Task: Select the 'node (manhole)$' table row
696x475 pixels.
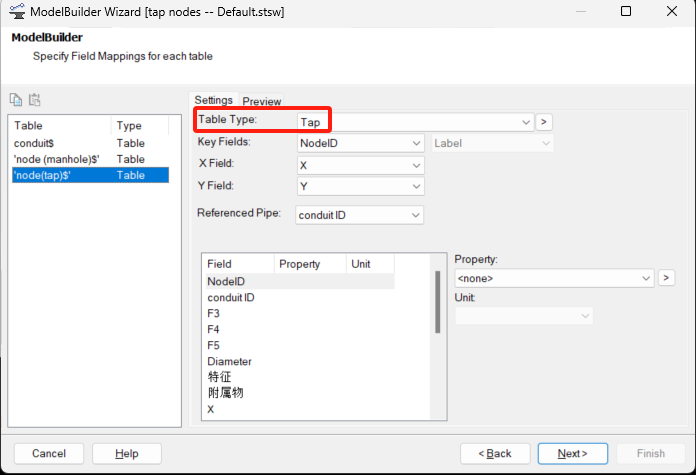Action: click(56, 159)
